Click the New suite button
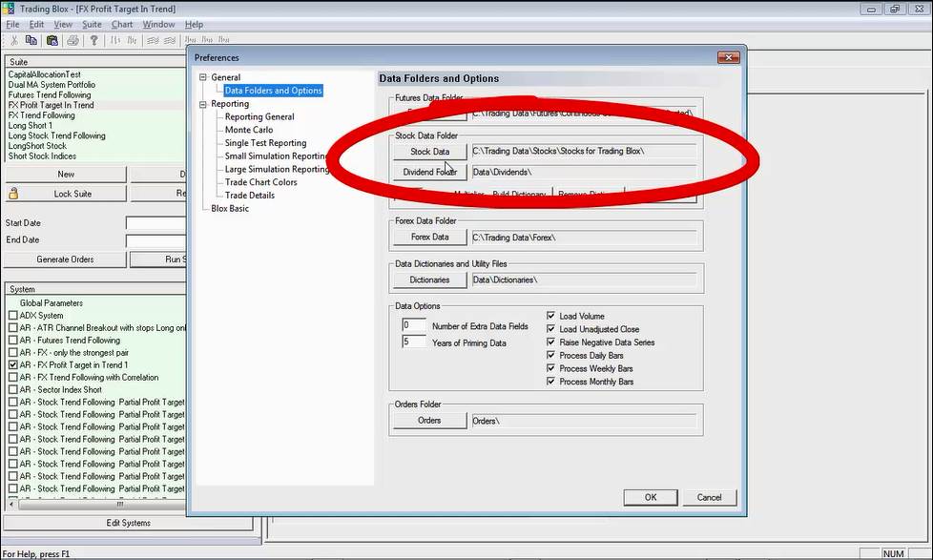Image resolution: width=933 pixels, height=560 pixels. [x=66, y=175]
